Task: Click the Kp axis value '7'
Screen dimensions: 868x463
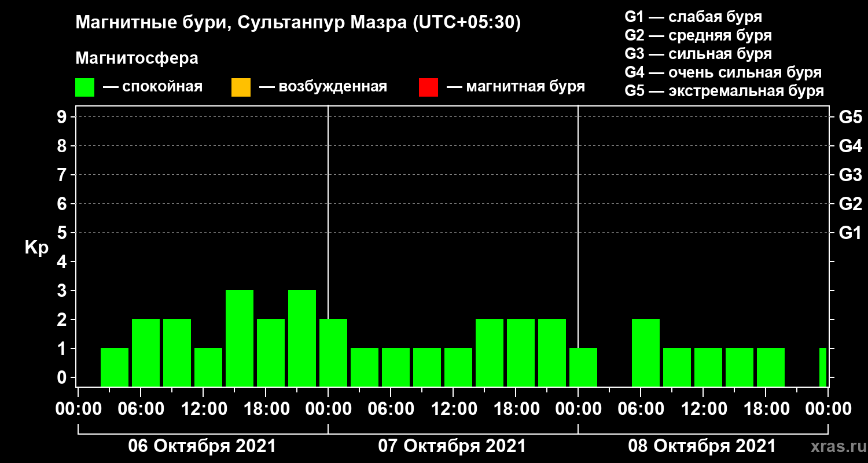Action: tap(63, 175)
